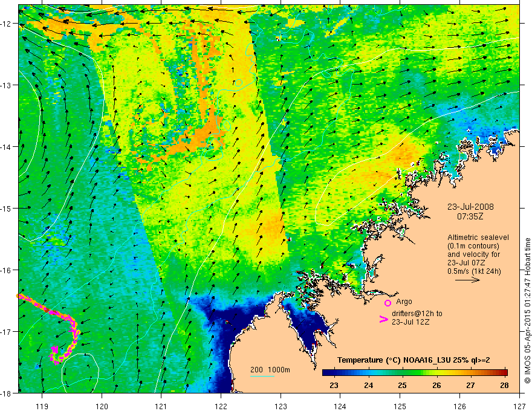Click the temperature color bar
532x411 pixels.
pos(415,373)
